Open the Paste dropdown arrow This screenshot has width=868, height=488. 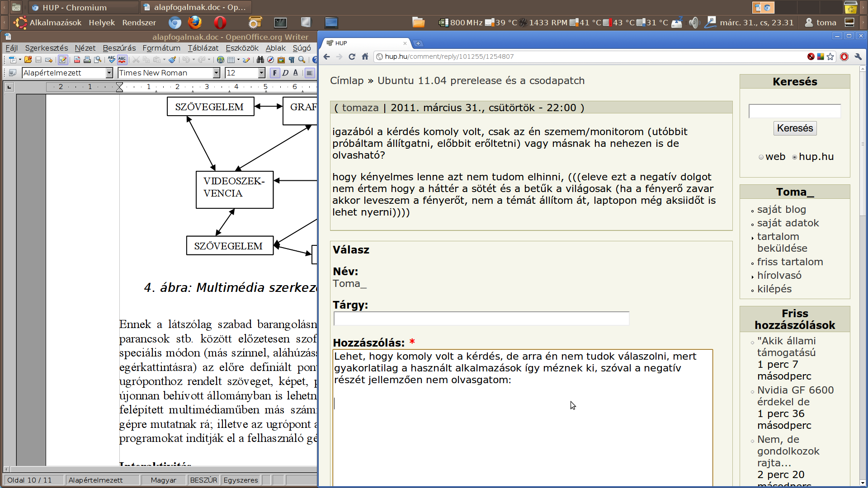(x=164, y=60)
